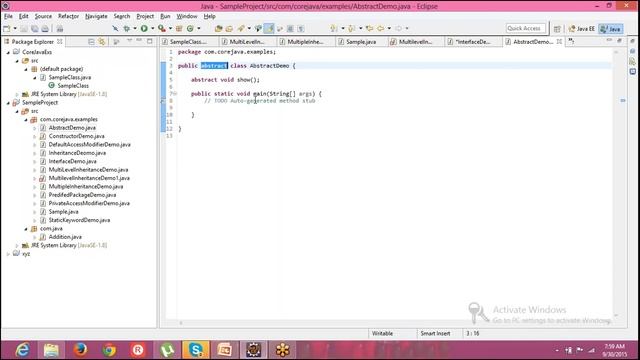Screen dimensions: 640x360
Task: Open Package Explorer view menu dropdown
Action: [129, 41]
